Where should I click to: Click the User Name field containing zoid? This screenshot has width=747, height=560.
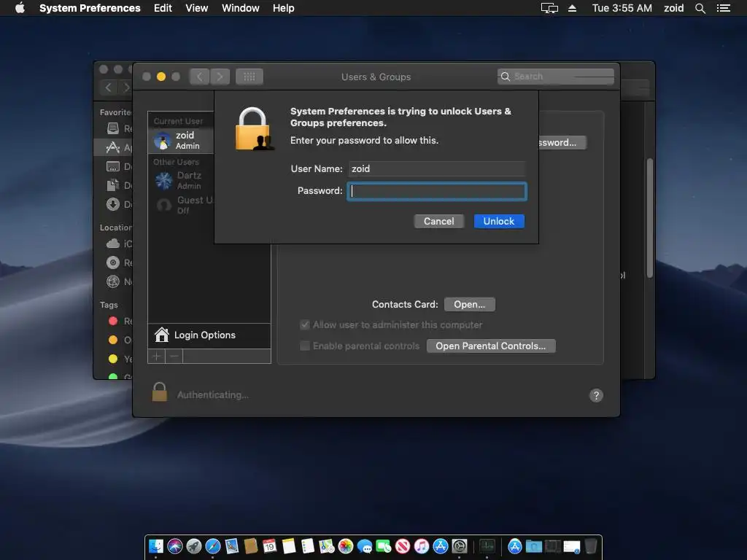click(437, 168)
